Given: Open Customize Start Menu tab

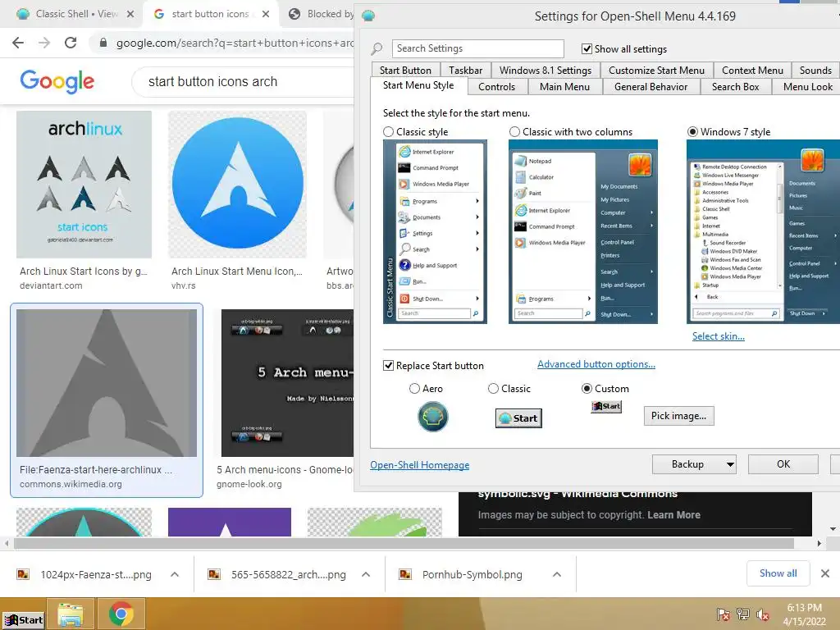Looking at the screenshot, I should (656, 71).
